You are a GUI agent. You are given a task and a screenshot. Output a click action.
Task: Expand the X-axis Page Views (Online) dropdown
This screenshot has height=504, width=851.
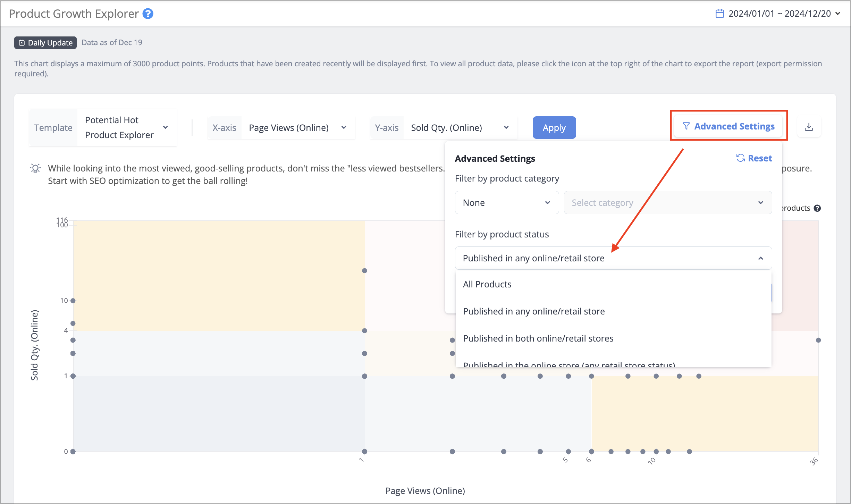[x=281, y=127]
